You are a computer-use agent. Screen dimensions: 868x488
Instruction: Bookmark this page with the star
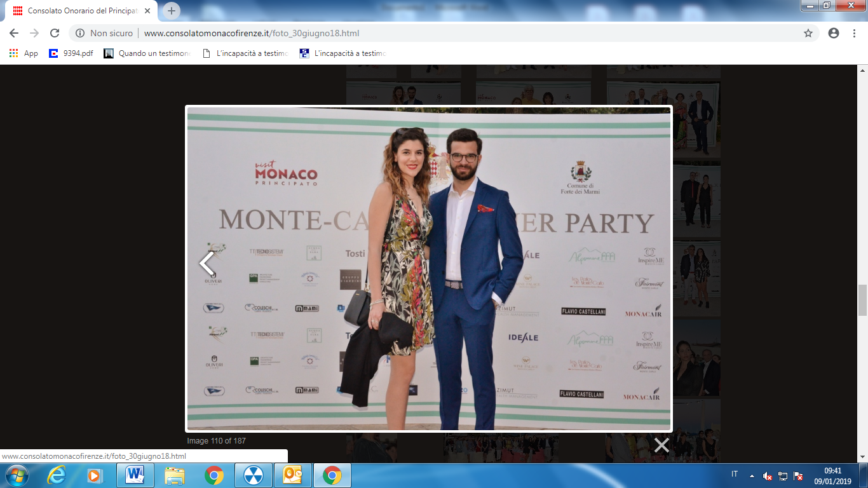(x=808, y=33)
